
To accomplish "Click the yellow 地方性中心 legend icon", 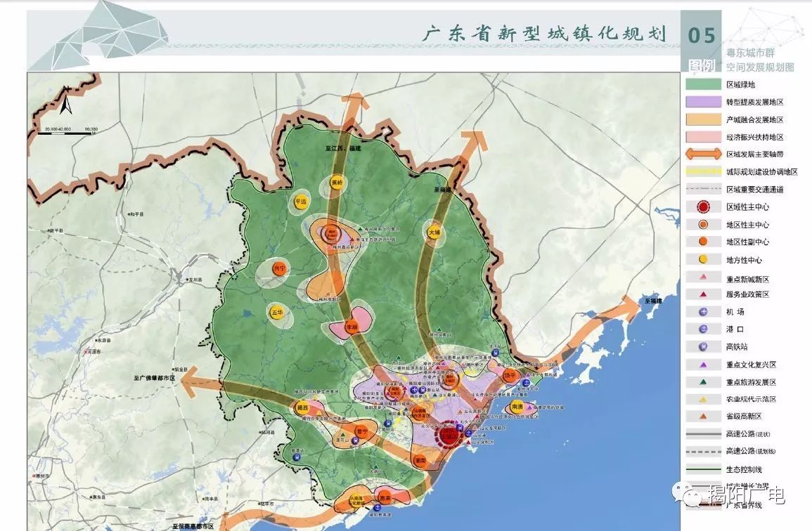I will [x=703, y=259].
